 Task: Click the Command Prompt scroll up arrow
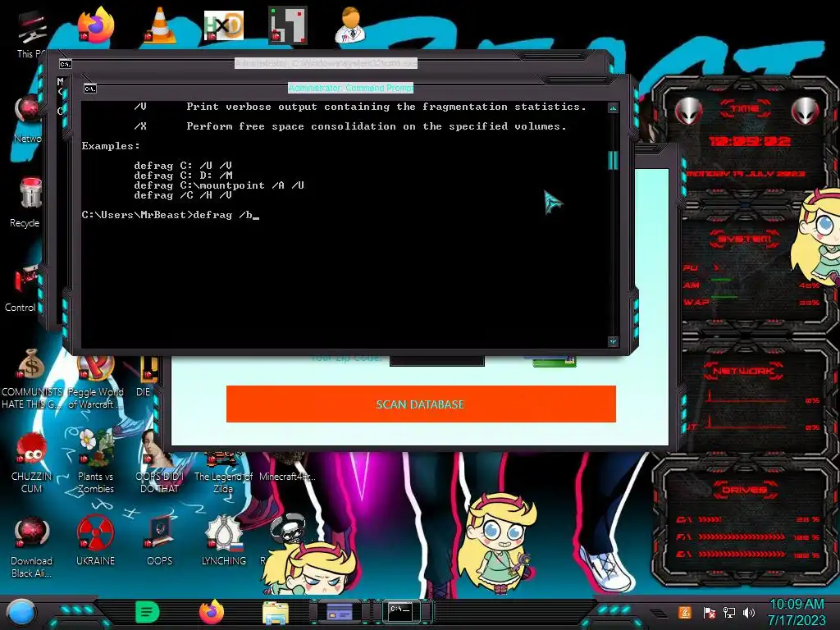[x=613, y=108]
